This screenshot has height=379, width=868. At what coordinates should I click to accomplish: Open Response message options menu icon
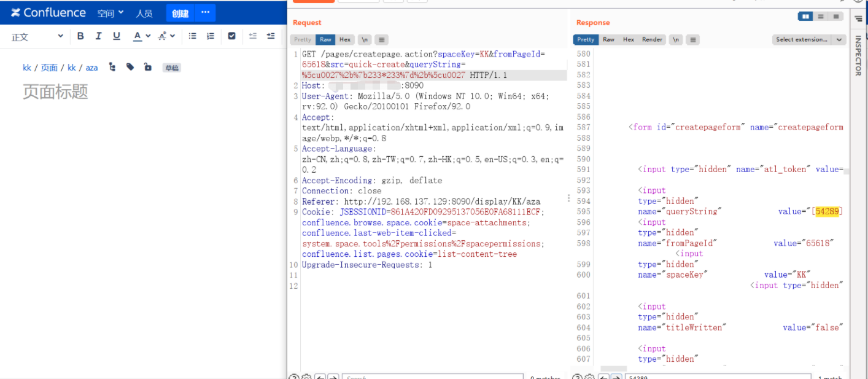(693, 39)
